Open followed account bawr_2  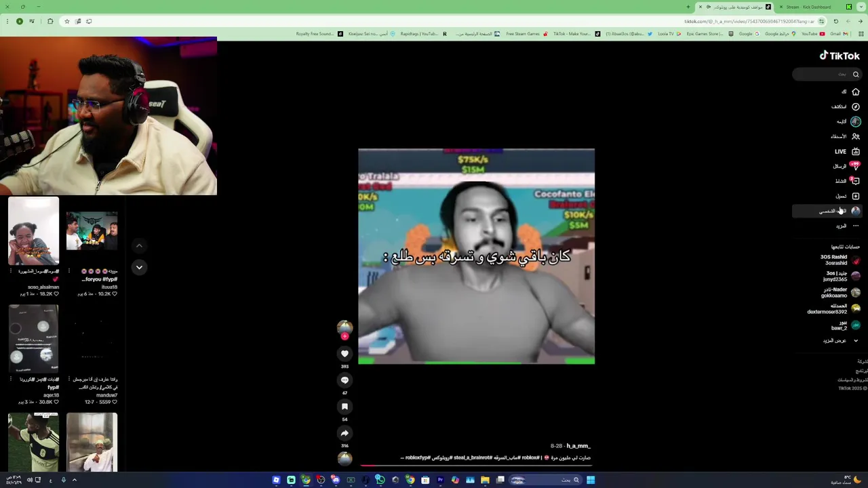[845, 325]
